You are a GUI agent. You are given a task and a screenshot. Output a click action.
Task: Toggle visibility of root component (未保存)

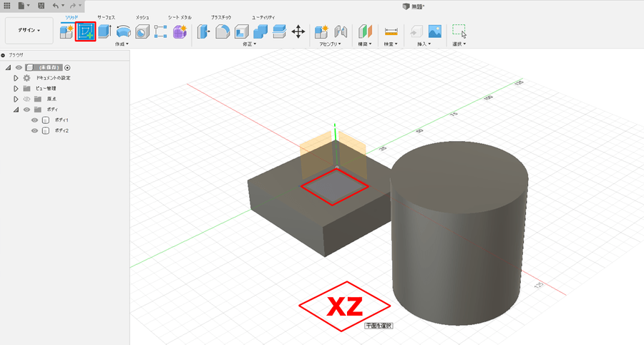[19, 68]
